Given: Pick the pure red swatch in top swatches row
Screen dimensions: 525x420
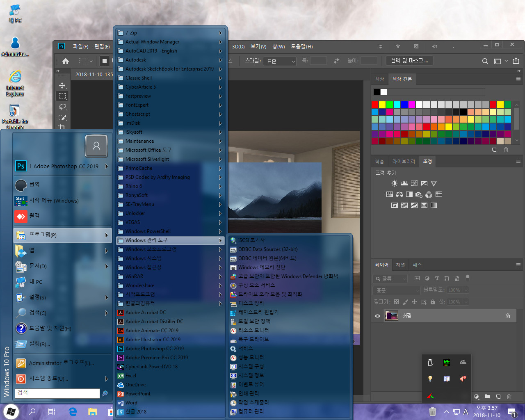Looking at the screenshot, I should pyautogui.click(x=375, y=105).
